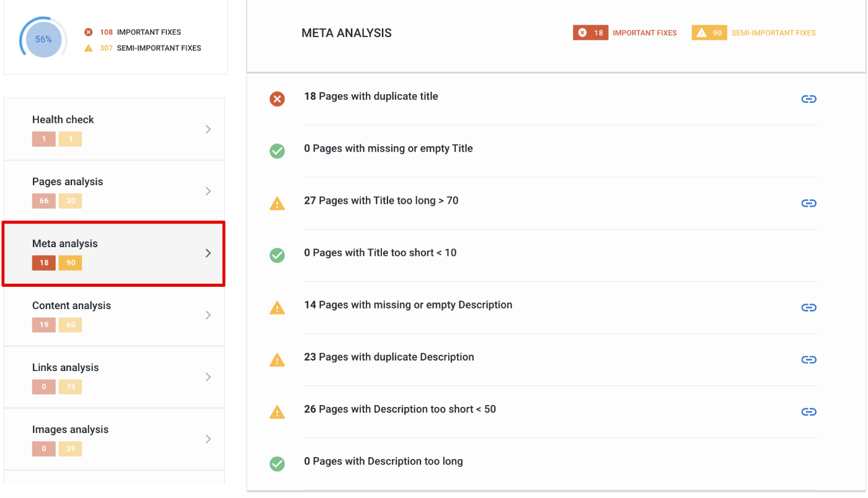The height and width of the screenshot is (498, 868).
Task: Click the 56% score circle
Action: pos(43,39)
